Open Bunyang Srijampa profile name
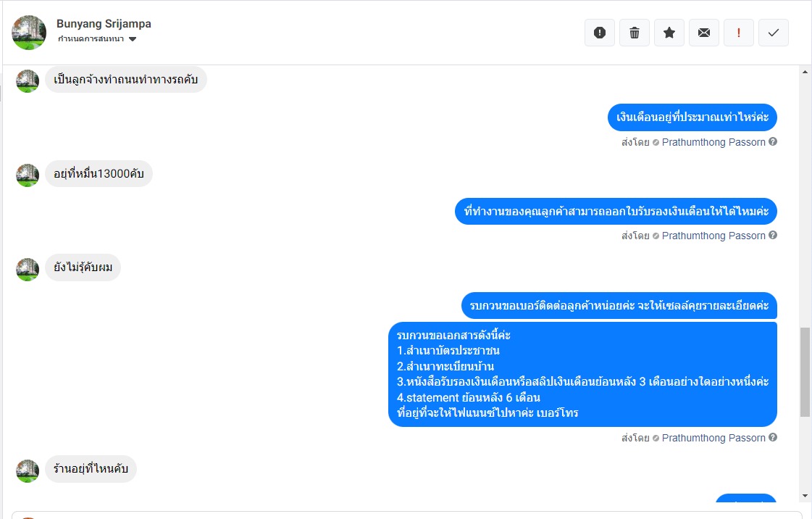 click(x=104, y=24)
